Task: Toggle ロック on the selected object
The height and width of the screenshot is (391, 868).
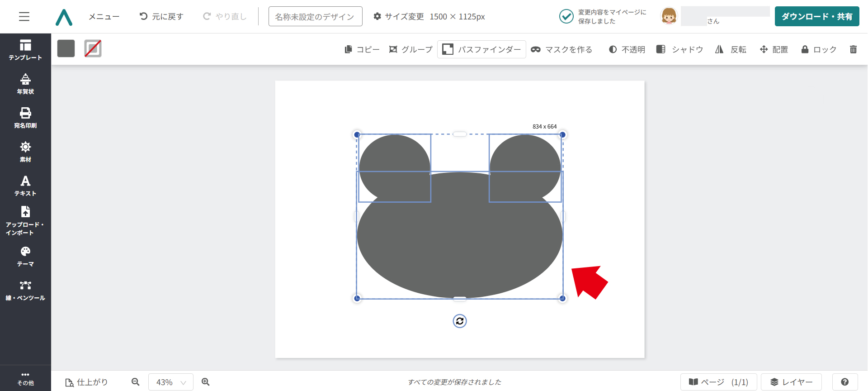Action: (819, 49)
